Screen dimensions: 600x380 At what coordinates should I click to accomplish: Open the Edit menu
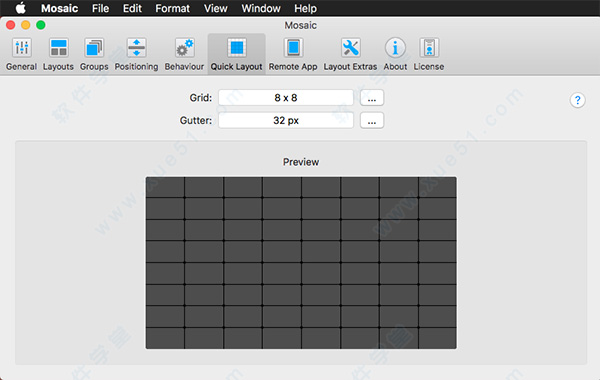[132, 8]
